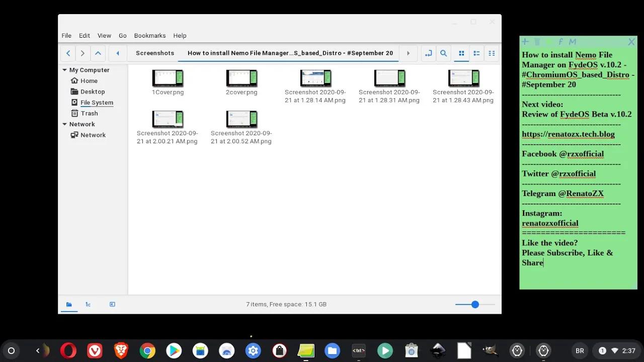This screenshot has height=362, width=644.
Task: Select the 2cover.png thumbnail
Action: (242, 78)
